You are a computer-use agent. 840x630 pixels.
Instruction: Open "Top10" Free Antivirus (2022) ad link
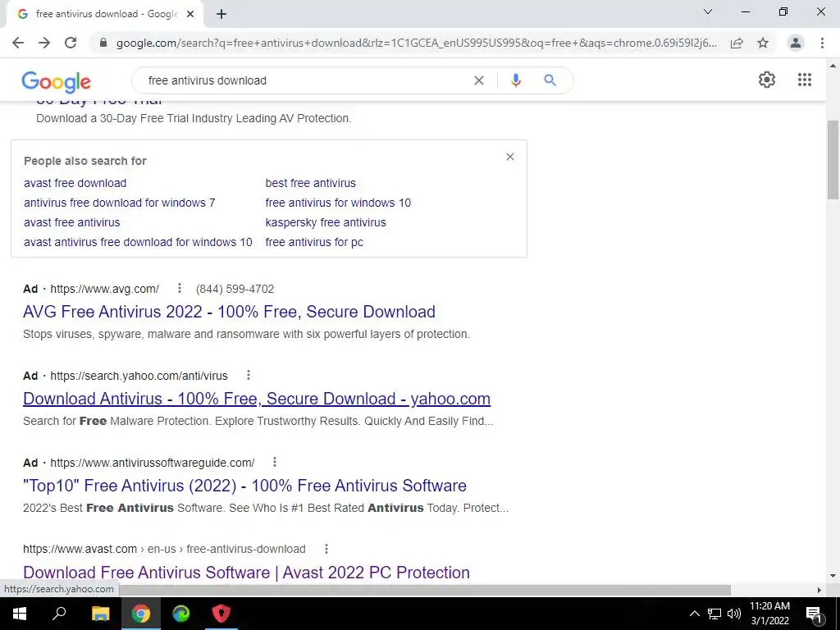click(244, 486)
